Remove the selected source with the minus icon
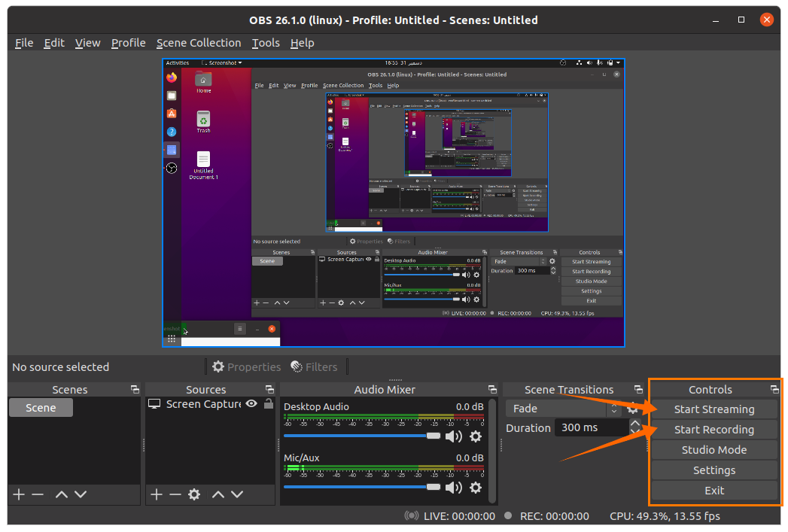 pyautogui.click(x=175, y=495)
